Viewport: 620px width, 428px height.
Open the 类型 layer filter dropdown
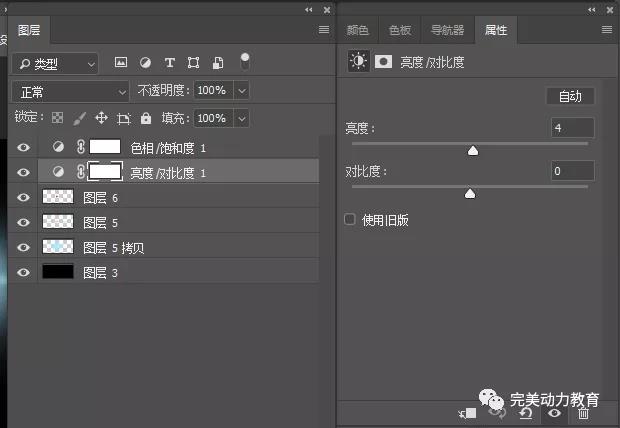tap(56, 63)
